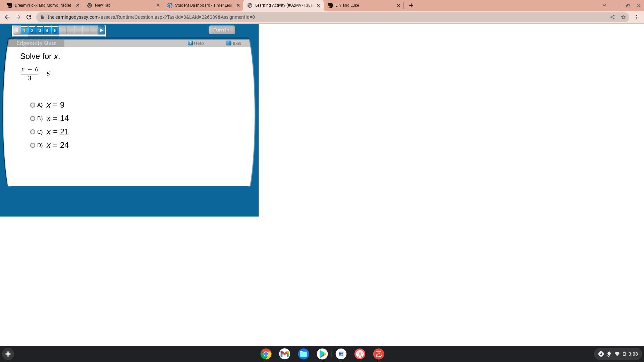Select answer B, x = 14
Viewport: 644px width, 362px height.
click(33, 119)
